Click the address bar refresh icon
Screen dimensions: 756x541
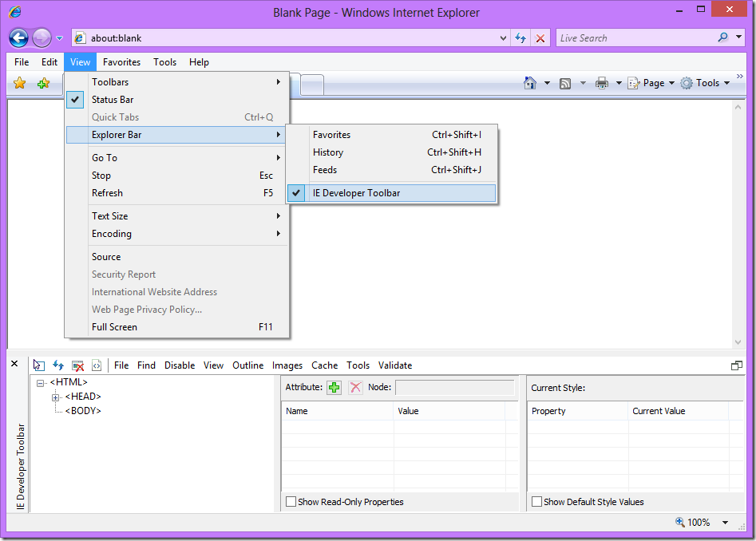point(520,38)
